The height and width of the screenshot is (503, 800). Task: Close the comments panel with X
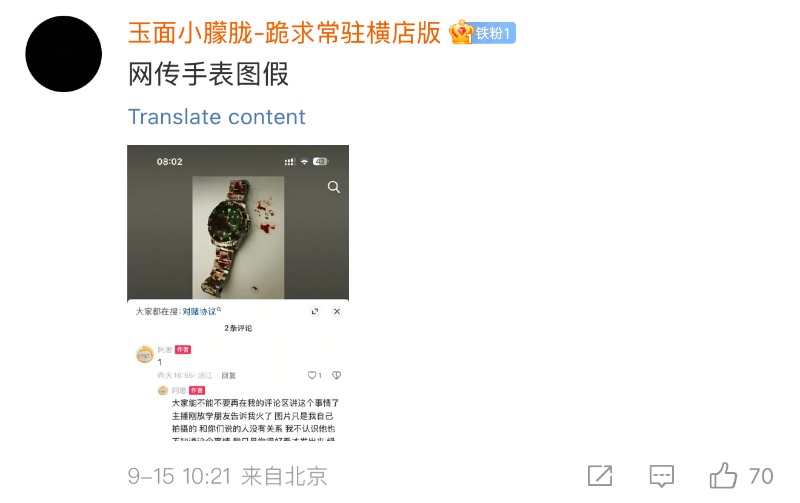tap(337, 311)
